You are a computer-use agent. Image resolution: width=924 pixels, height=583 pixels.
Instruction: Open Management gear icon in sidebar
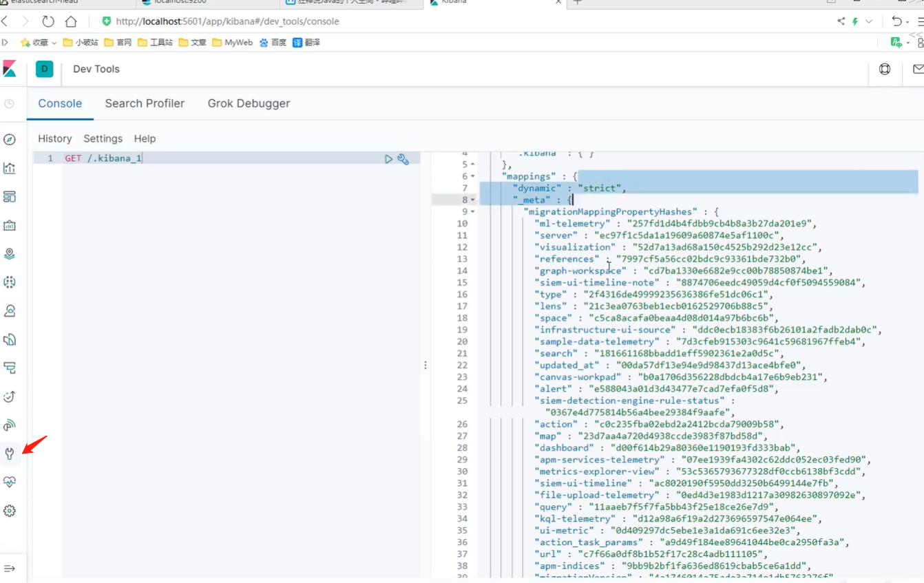tap(10, 511)
